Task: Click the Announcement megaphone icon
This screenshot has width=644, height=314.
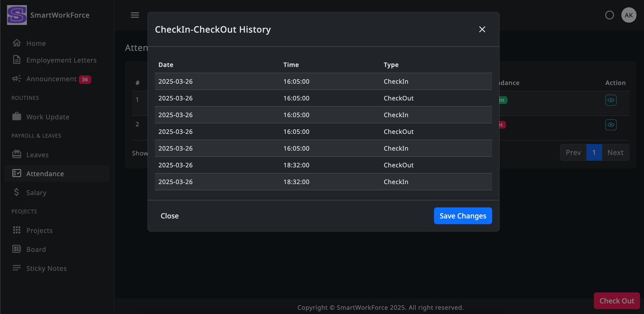Action: [17, 79]
